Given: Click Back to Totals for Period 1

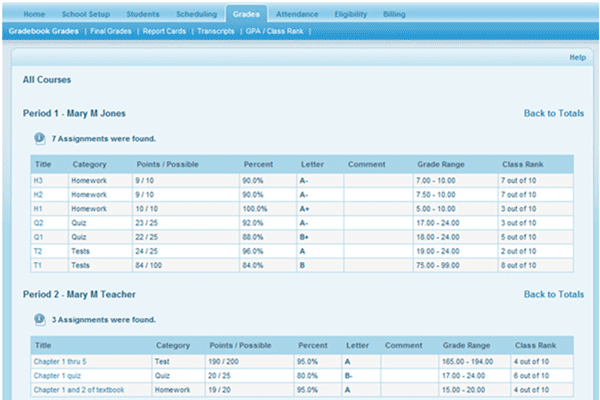Looking at the screenshot, I should pos(553,113).
